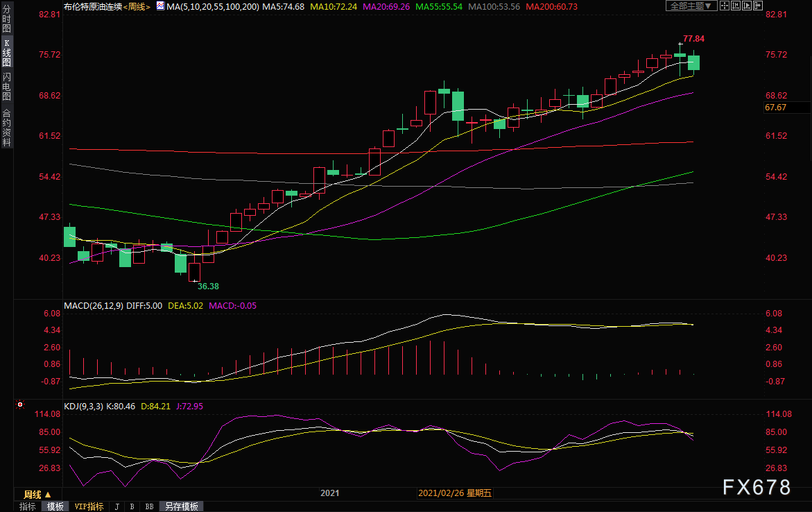
Task: Toggle the BB template button
Action: (149, 506)
